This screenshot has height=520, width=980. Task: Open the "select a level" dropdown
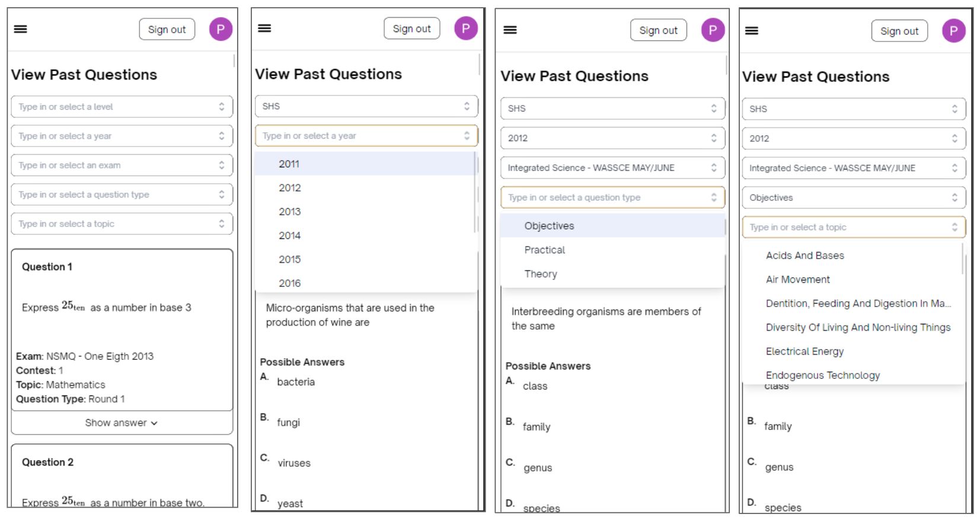(x=122, y=107)
